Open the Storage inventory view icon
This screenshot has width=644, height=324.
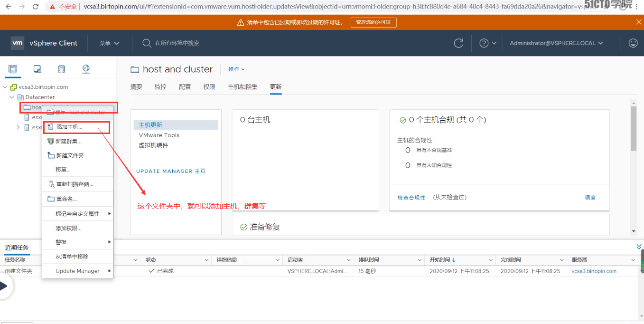pos(61,69)
